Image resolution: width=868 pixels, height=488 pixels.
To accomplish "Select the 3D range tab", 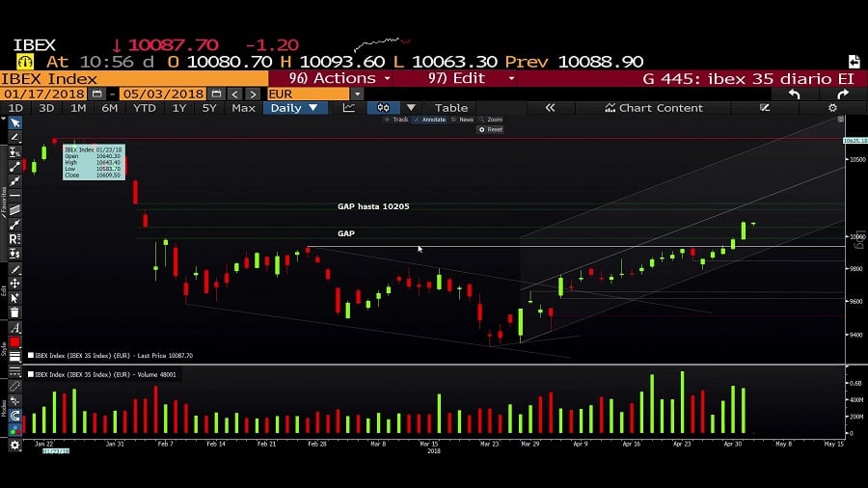I will (x=46, y=108).
